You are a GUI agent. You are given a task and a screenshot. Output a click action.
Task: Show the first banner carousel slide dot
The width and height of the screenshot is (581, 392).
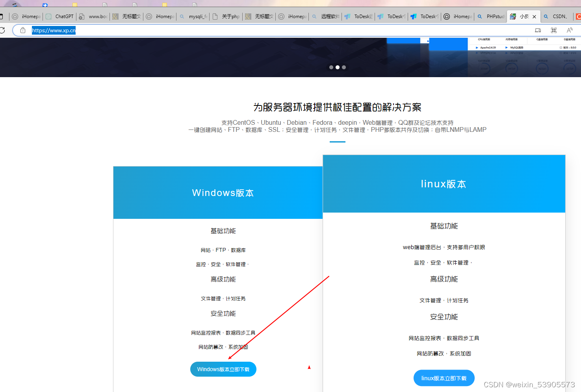[x=331, y=67]
